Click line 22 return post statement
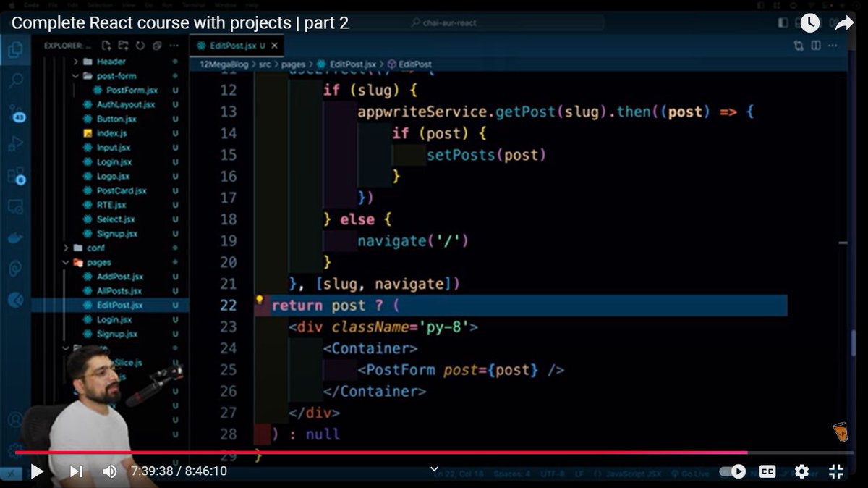868x488 pixels. [335, 306]
